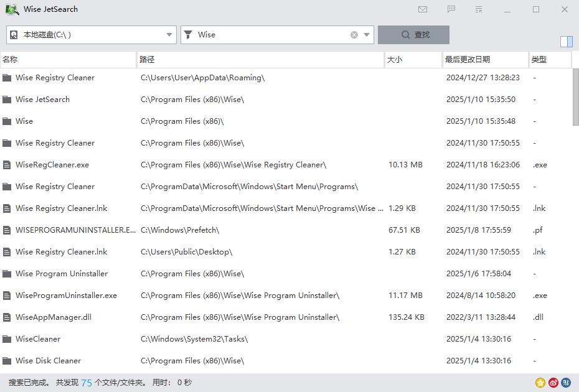Sort by the 最后更改日期 column header
This screenshot has width=579, height=392.
point(486,60)
